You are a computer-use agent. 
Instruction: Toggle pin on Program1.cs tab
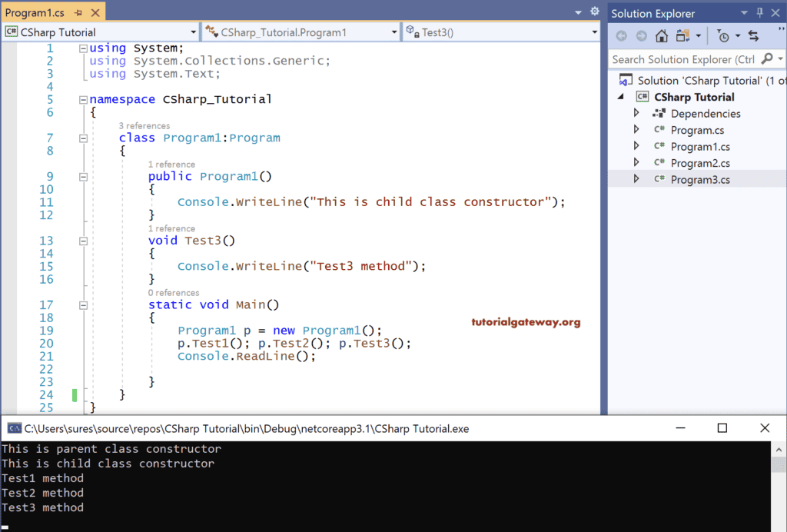78,12
